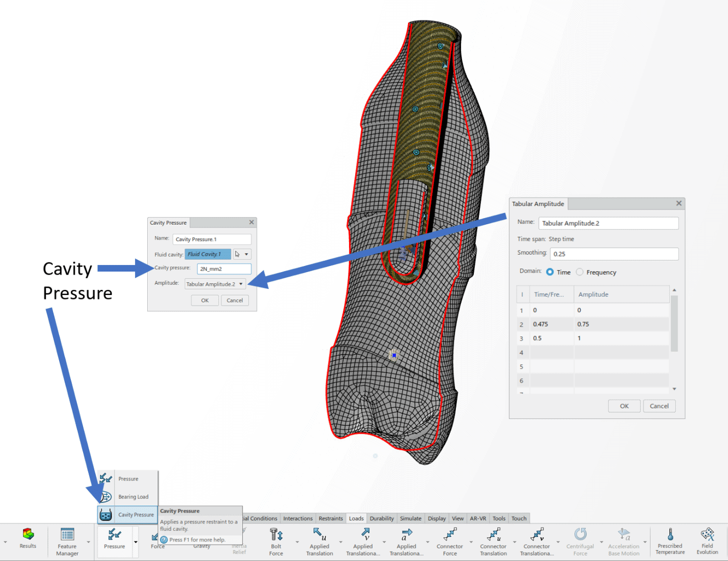Screen dimensions: 728x561
Task: Expand the Applied Translation dropdown arrow
Action: (x=340, y=542)
